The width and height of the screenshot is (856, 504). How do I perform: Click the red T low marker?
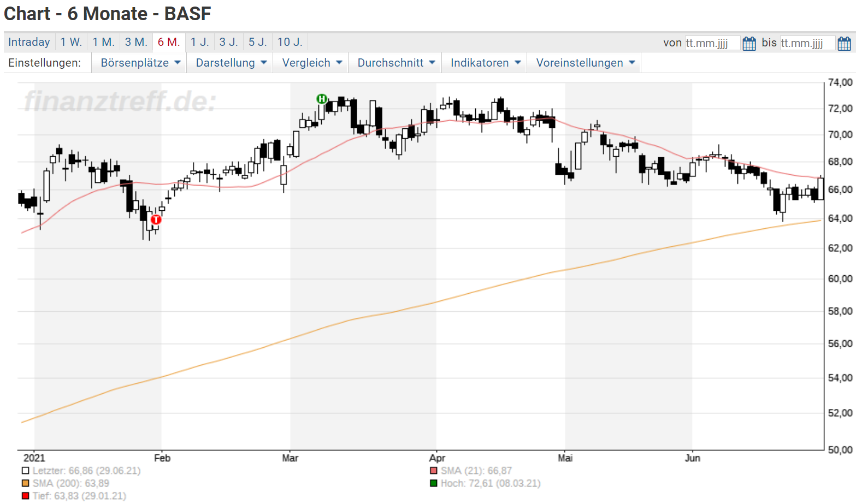[x=156, y=220]
